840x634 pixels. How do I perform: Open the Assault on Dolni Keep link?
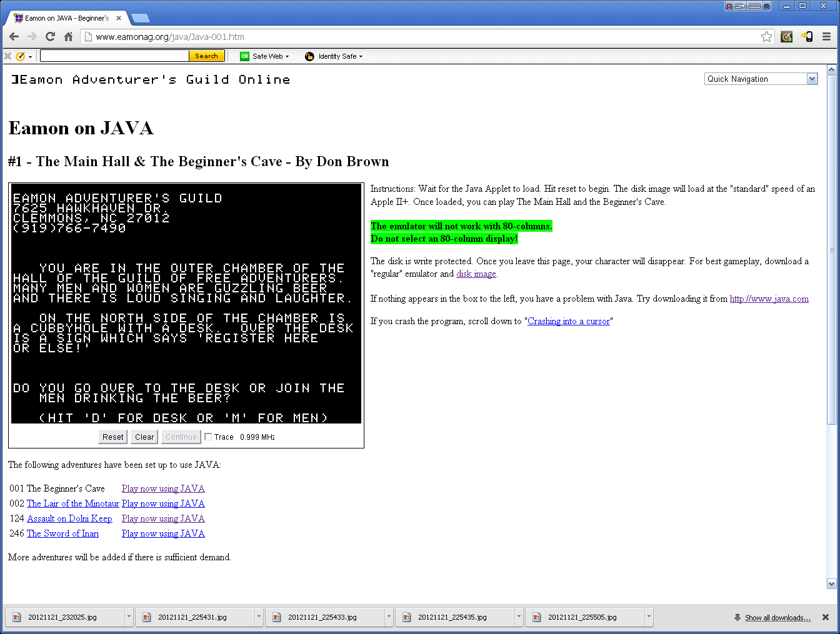69,518
